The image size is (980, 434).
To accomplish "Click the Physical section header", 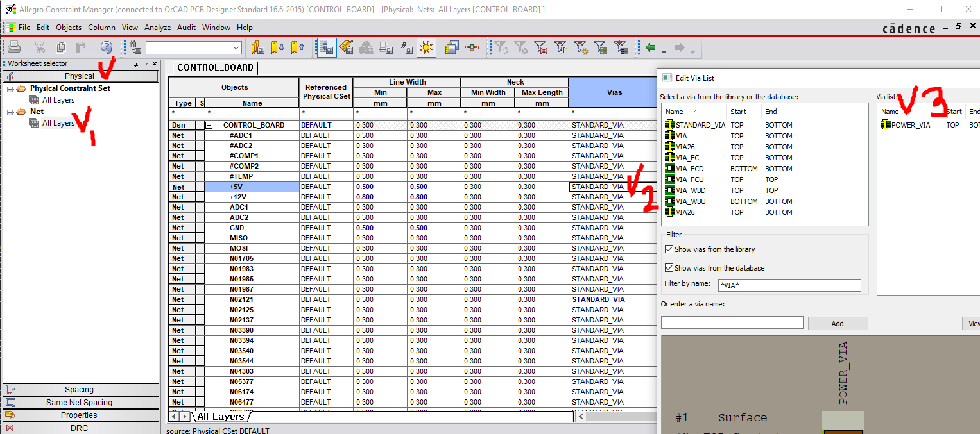I will pyautogui.click(x=80, y=76).
